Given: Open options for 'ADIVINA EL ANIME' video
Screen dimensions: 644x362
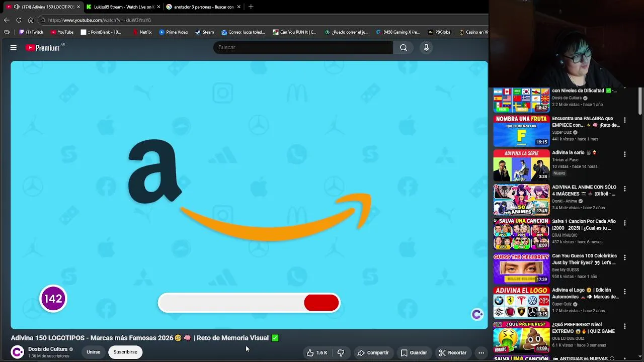Looking at the screenshot, I should pyautogui.click(x=624, y=189).
